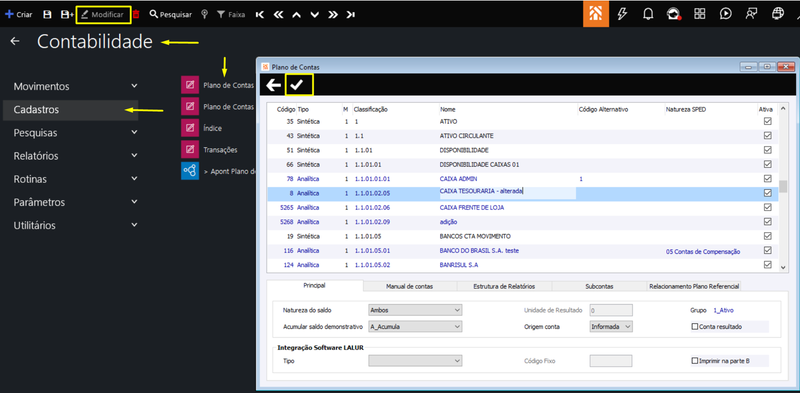The height and width of the screenshot is (393, 800).
Task: Click the Modificar pencil button
Action: tap(103, 15)
